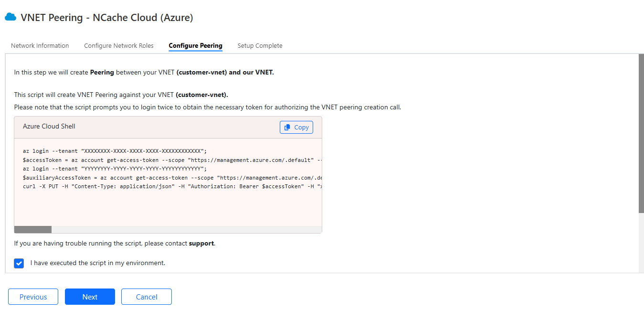Uncheck 'I have executed the script' checkbox
The width and height of the screenshot is (644, 310).
(19, 263)
